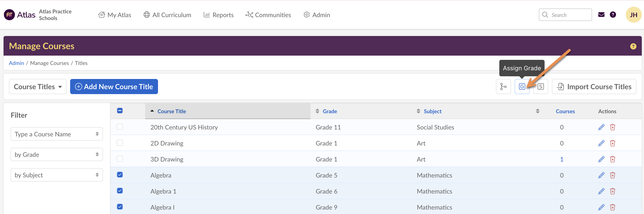Image resolution: width=644 pixels, height=214 pixels.
Task: Click the Assign Subject icon button
Action: click(541, 87)
